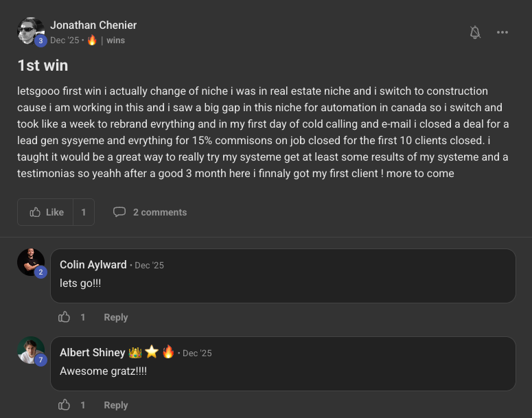Screen dimensions: 532x418
Task: Click the 1st win post title
Action: click(x=43, y=66)
